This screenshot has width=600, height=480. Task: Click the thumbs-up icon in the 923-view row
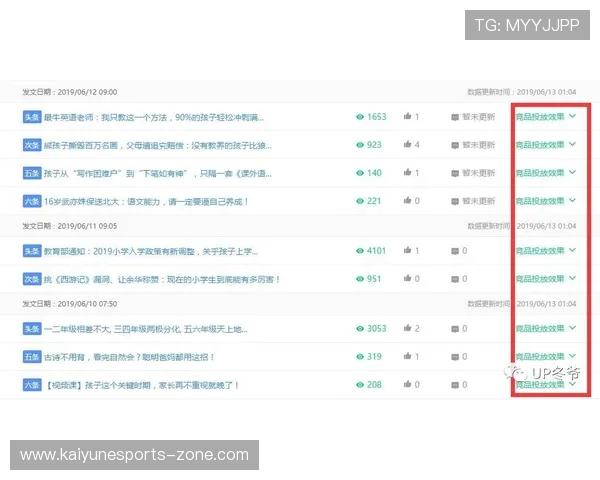[407, 144]
